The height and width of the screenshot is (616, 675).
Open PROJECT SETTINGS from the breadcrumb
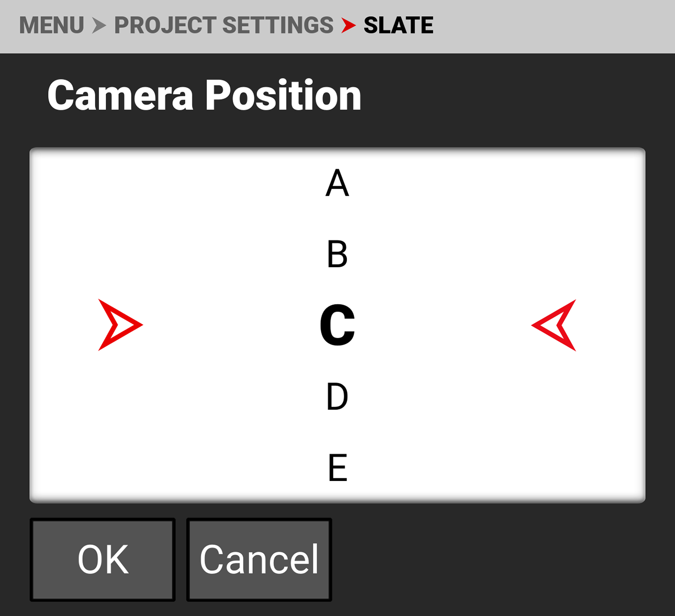[224, 25]
